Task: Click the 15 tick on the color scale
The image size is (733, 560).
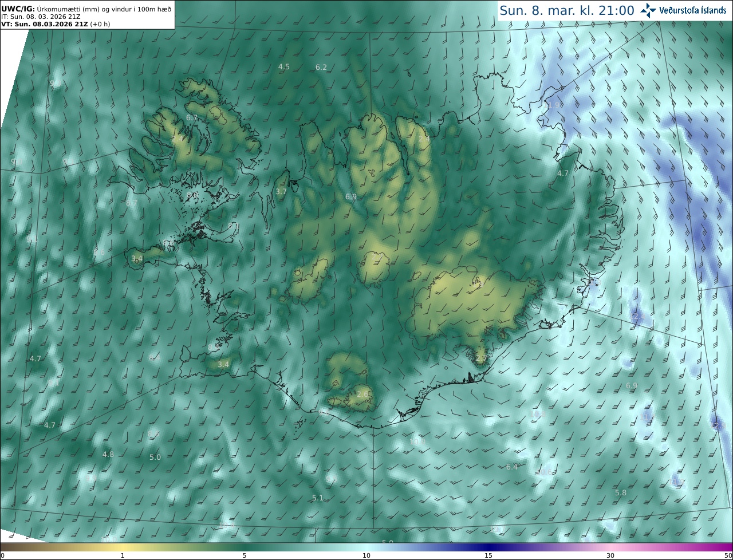Action: 488,555
